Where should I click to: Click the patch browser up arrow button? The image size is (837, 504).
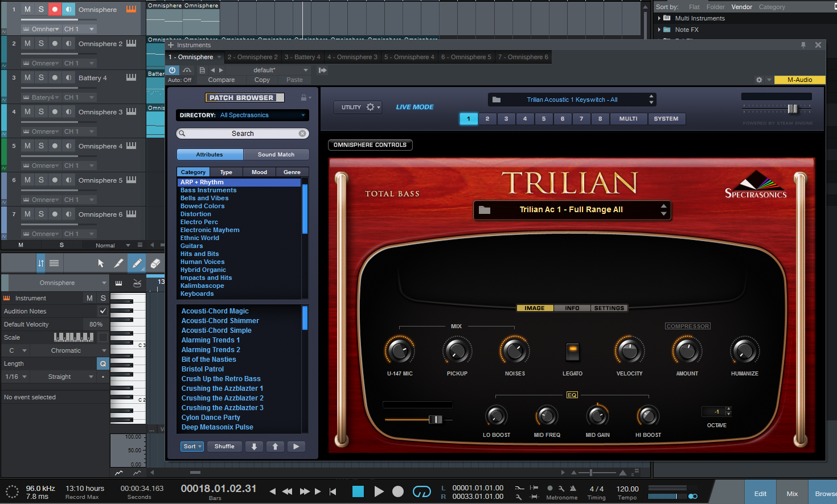pyautogui.click(x=275, y=447)
